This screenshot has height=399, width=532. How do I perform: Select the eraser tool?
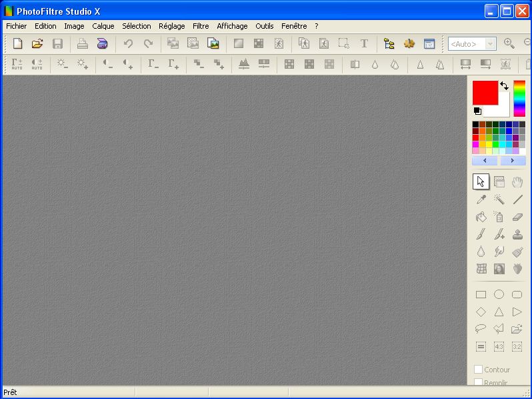tap(517, 217)
